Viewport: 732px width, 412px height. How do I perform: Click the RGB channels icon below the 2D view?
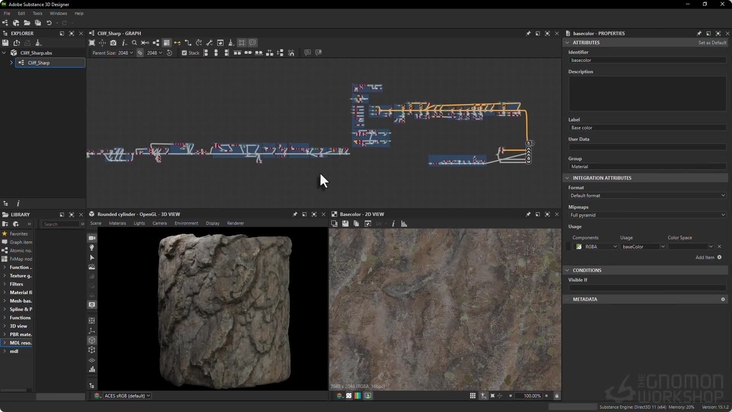[x=358, y=396]
